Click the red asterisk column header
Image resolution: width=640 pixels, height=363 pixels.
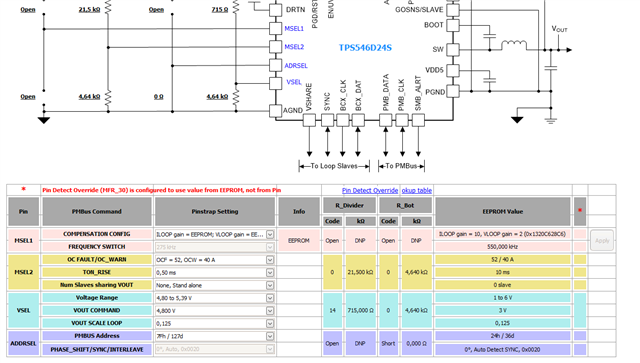click(x=580, y=211)
